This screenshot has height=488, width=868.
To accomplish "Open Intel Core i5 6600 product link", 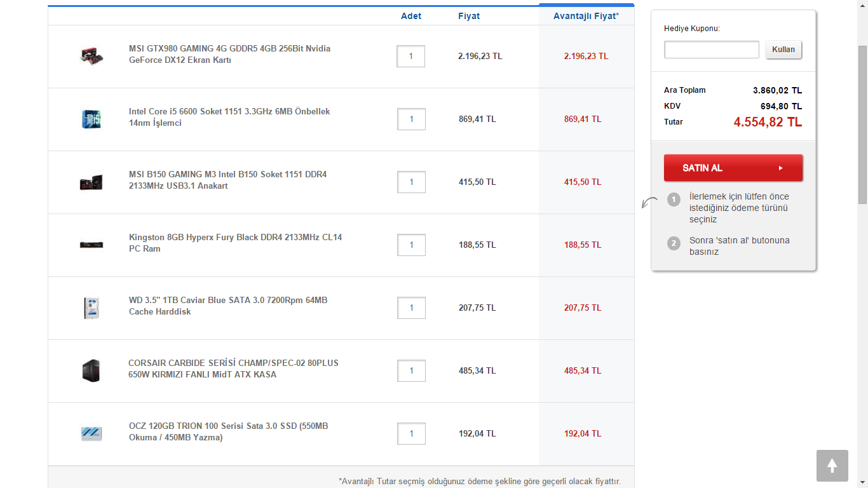I will [x=229, y=117].
